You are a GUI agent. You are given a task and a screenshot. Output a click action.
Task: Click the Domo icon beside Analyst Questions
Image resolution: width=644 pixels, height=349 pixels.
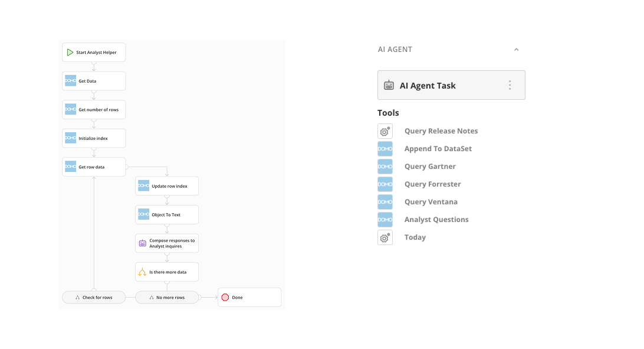tap(385, 220)
